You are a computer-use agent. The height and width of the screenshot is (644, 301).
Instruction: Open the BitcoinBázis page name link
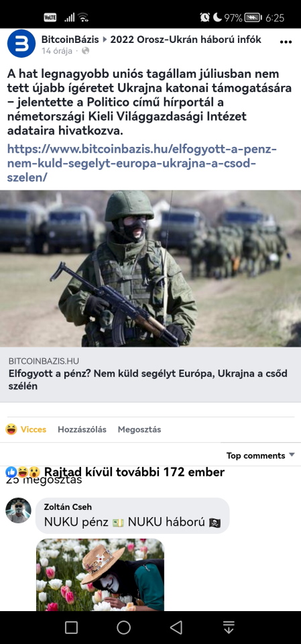click(70, 40)
